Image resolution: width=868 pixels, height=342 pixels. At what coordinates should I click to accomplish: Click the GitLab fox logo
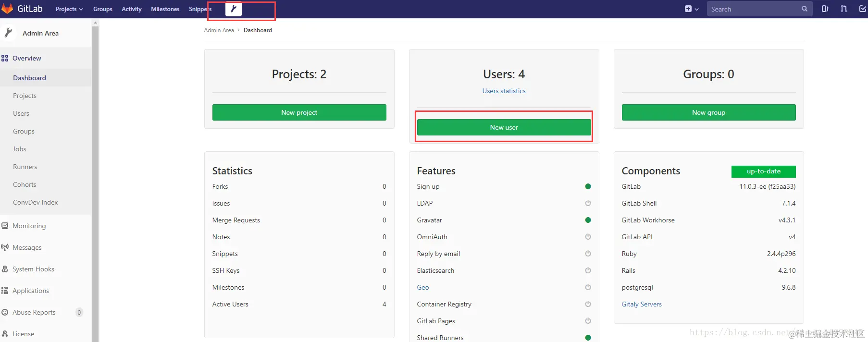7,9
